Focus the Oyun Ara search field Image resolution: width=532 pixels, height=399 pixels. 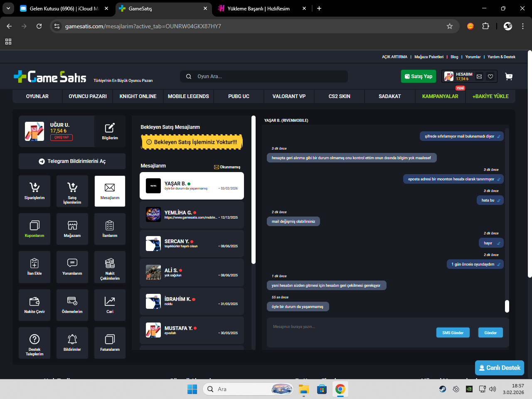[x=264, y=76]
